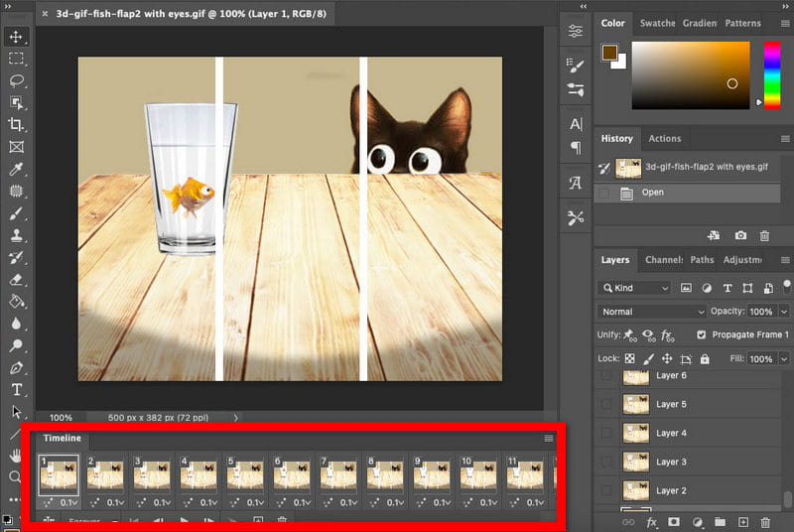Expand the Opacity value dropdown arrow

783,312
